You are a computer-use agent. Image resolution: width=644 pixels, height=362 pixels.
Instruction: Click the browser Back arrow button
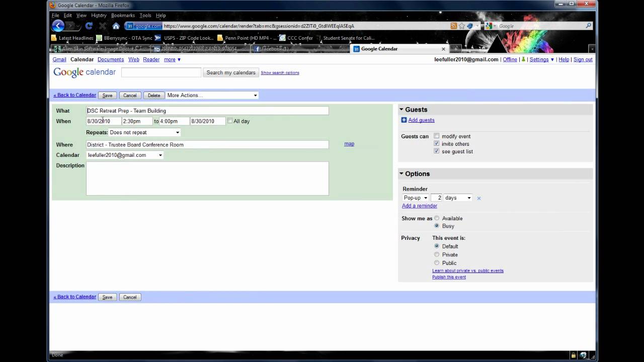pyautogui.click(x=58, y=26)
